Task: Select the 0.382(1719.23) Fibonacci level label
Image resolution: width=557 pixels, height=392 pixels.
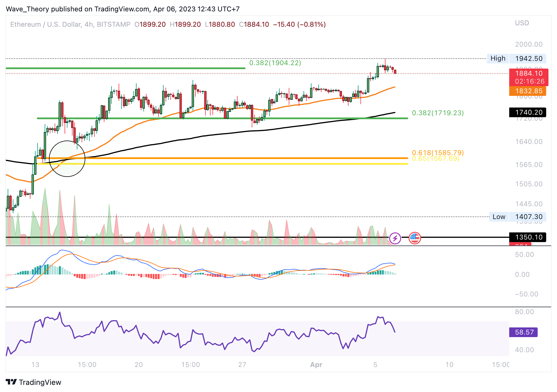Action: [x=438, y=113]
